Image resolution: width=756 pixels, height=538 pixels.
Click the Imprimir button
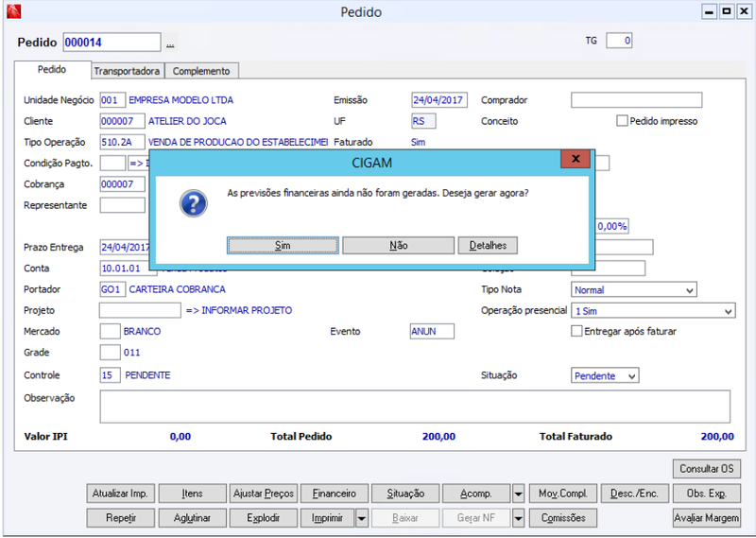pyautogui.click(x=327, y=518)
